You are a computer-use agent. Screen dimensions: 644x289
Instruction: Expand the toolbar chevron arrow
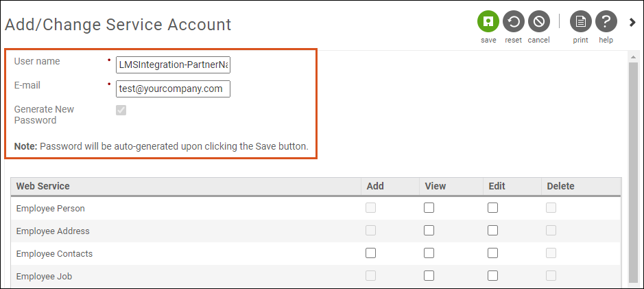tap(632, 22)
